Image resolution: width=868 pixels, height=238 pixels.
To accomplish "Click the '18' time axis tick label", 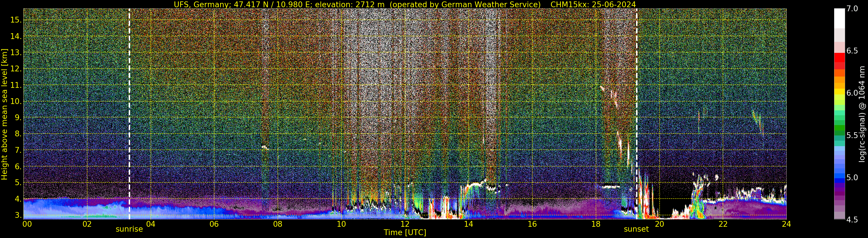I will pos(596,224).
